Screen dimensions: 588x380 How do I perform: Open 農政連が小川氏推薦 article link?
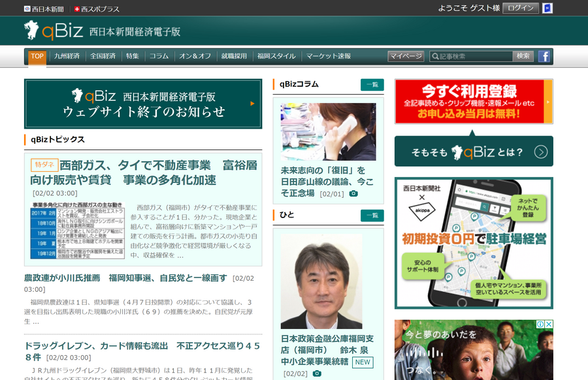tap(125, 278)
